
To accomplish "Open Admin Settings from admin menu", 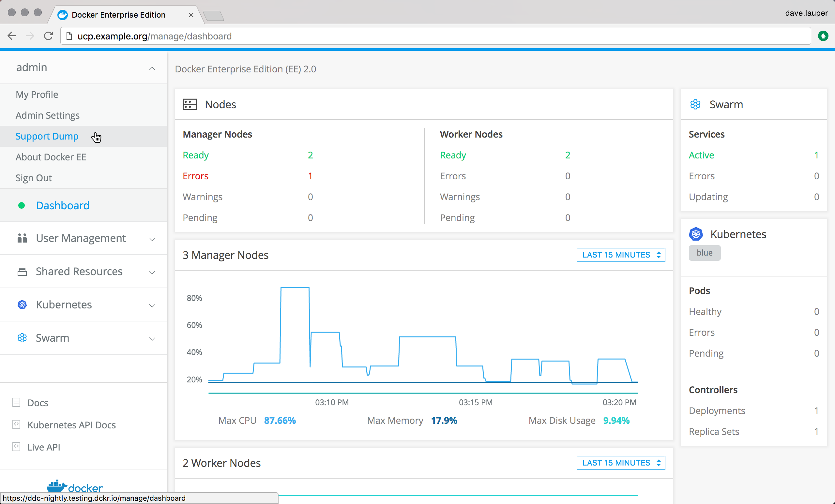I will pos(47,115).
